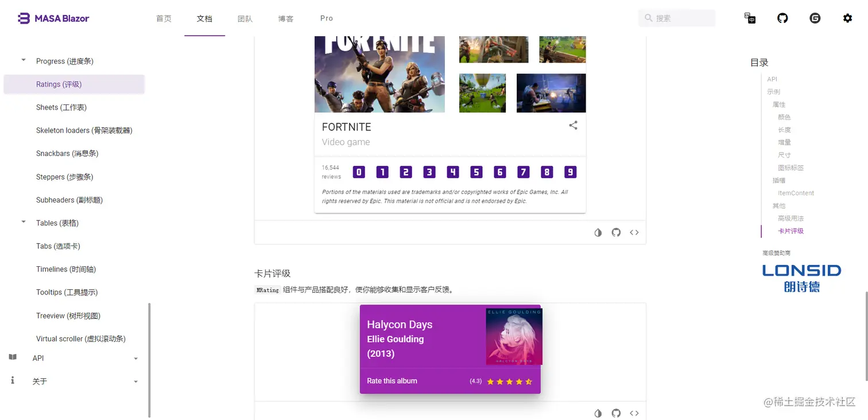Click the Halycon Days album cover thumbnail
Viewport: 868px width, 420px height.
514,336
